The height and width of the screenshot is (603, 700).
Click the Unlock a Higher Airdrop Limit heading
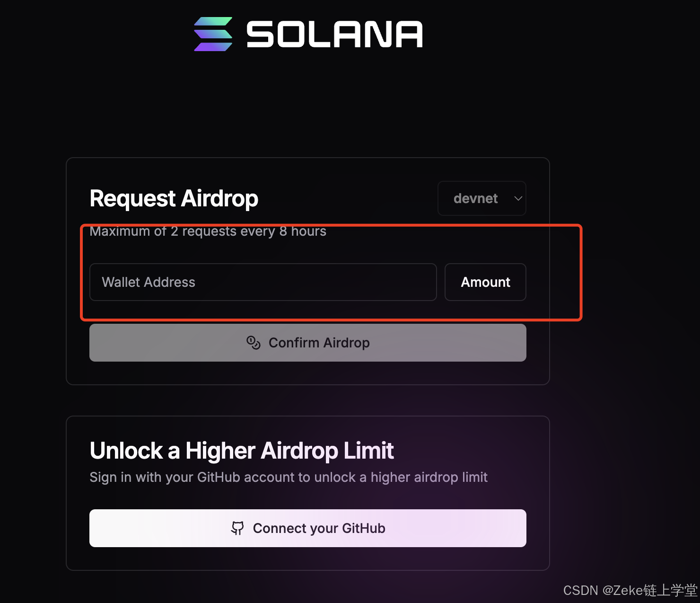(241, 451)
